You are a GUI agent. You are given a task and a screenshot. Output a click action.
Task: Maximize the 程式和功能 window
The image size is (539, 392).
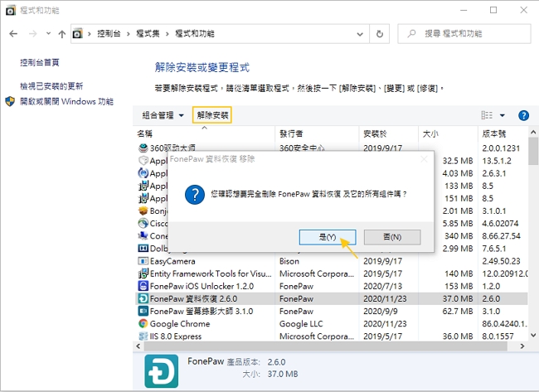(x=493, y=10)
